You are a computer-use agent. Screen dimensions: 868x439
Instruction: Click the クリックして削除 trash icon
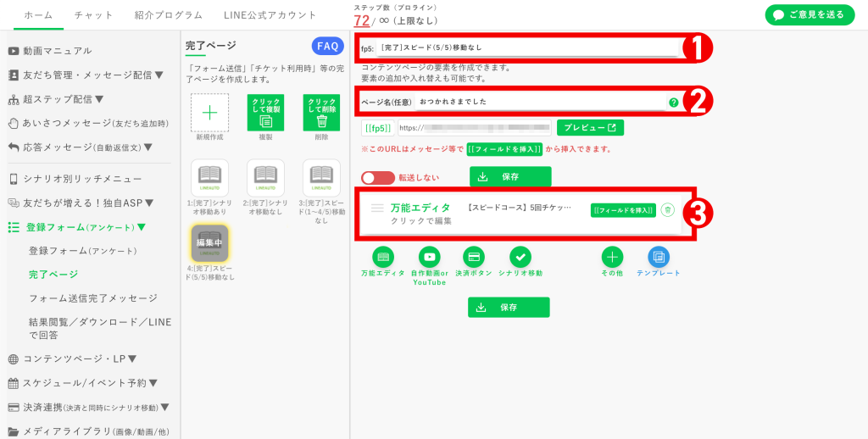321,113
